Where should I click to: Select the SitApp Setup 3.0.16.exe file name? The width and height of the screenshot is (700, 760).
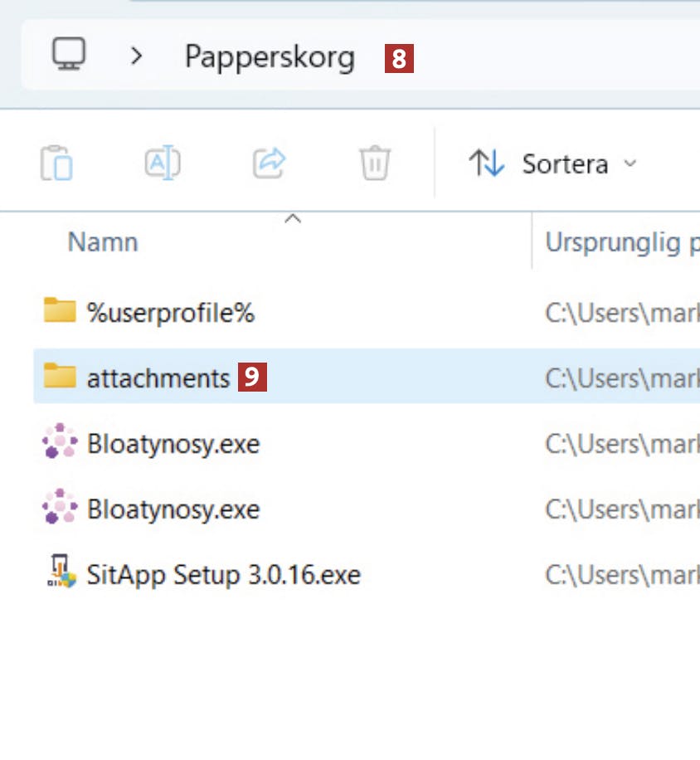(223, 575)
